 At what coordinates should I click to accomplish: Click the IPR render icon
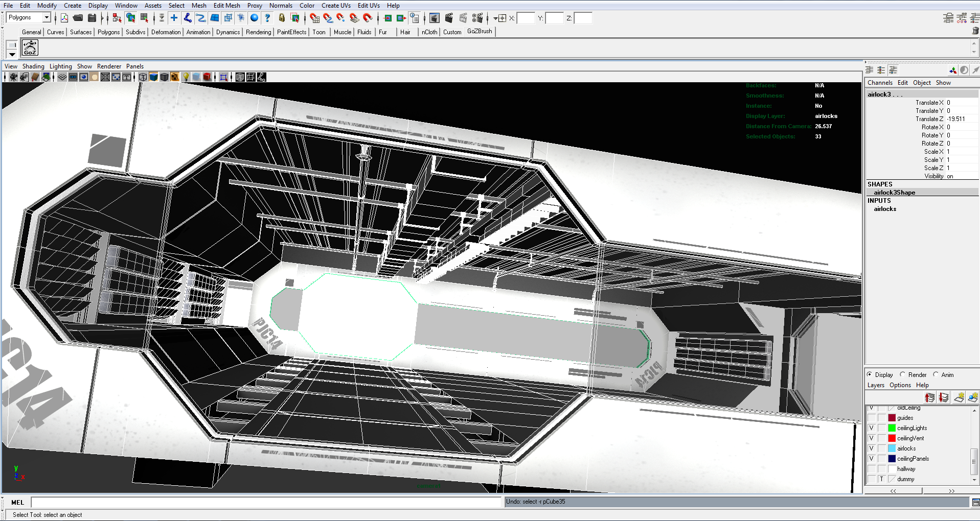click(463, 18)
